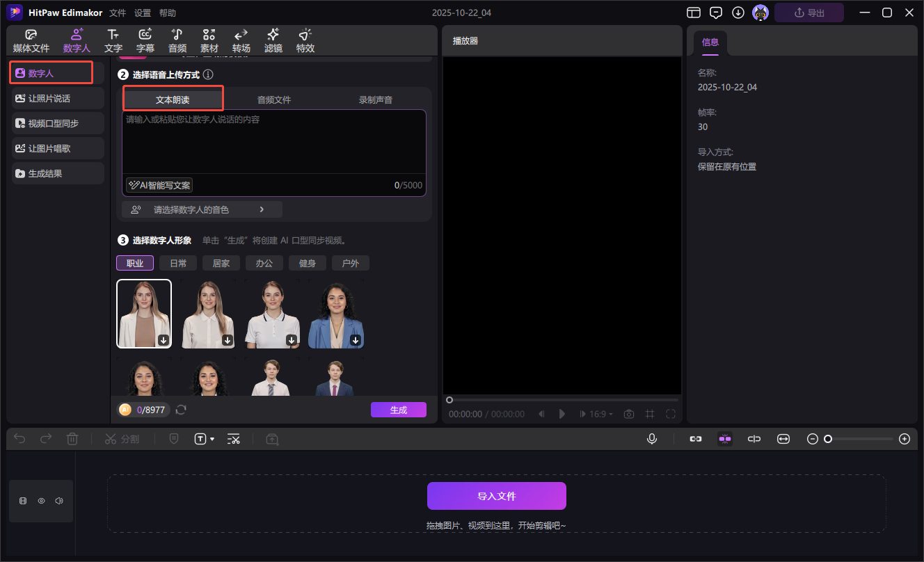Open the 滤镜 filters panel
The width and height of the screenshot is (924, 562).
pyautogui.click(x=273, y=40)
